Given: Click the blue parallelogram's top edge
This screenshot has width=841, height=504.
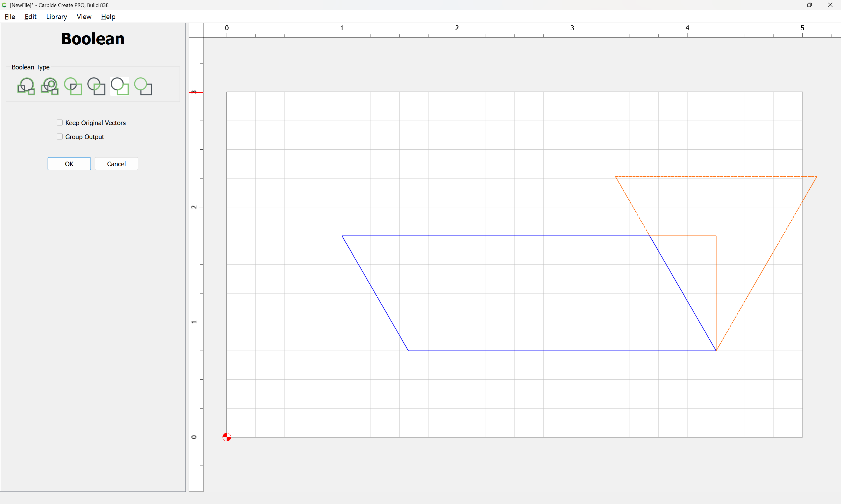Looking at the screenshot, I should (493, 236).
